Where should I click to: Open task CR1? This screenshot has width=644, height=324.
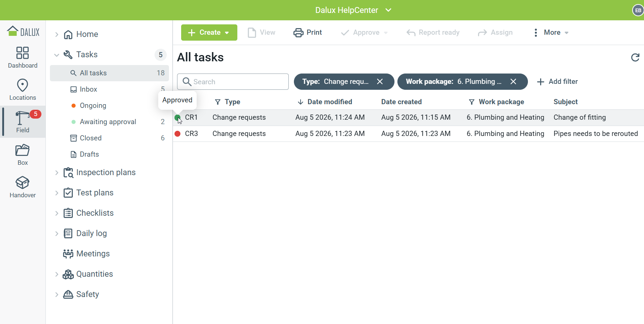coord(191,117)
